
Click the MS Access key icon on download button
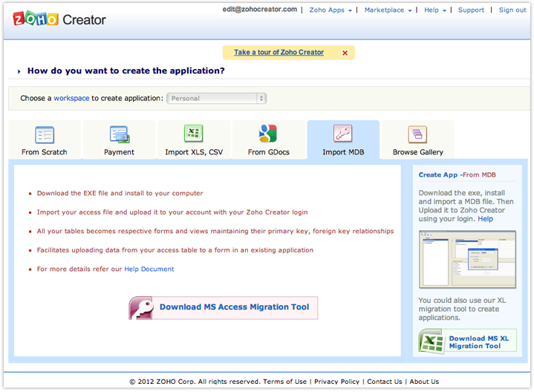coord(140,308)
